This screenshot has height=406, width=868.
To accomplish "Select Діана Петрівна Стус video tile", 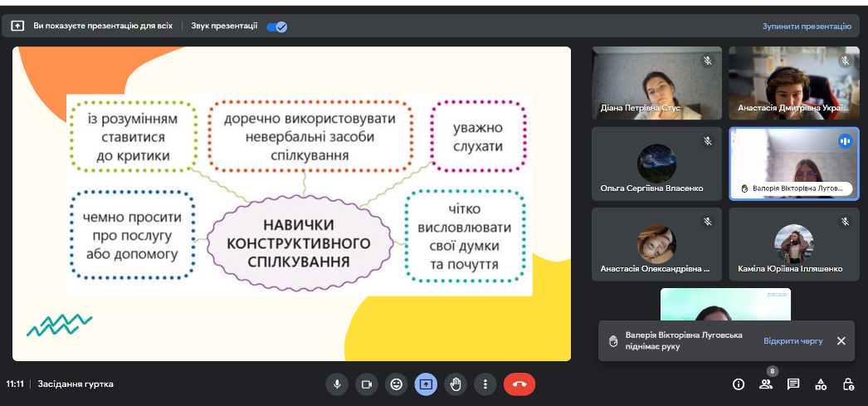I will pos(656,83).
